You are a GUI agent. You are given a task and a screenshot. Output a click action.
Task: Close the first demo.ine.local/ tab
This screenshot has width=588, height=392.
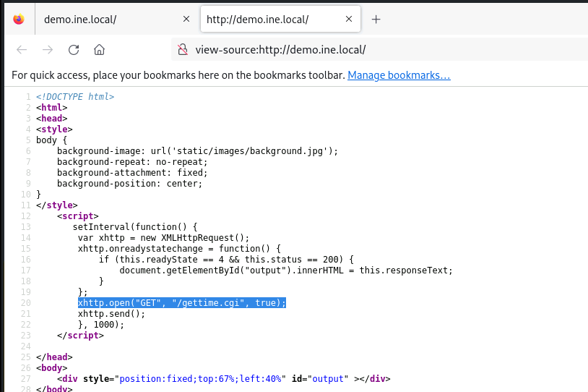[x=187, y=20]
